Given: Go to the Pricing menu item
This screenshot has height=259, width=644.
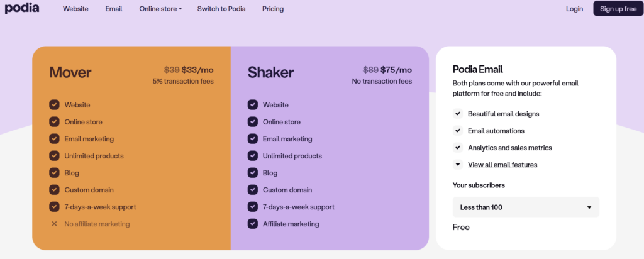Looking at the screenshot, I should pos(273,9).
